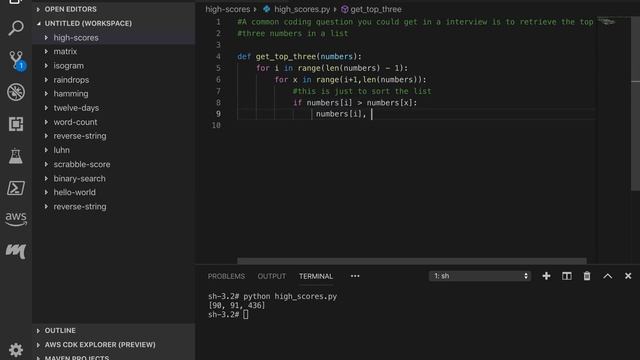
Task: Add a new terminal with plus icon
Action: click(546, 276)
